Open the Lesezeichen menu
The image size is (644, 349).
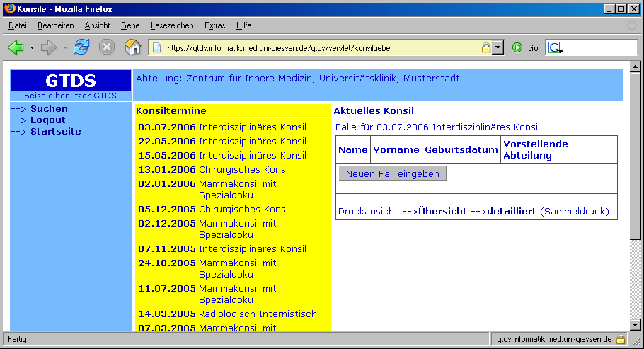click(x=172, y=25)
